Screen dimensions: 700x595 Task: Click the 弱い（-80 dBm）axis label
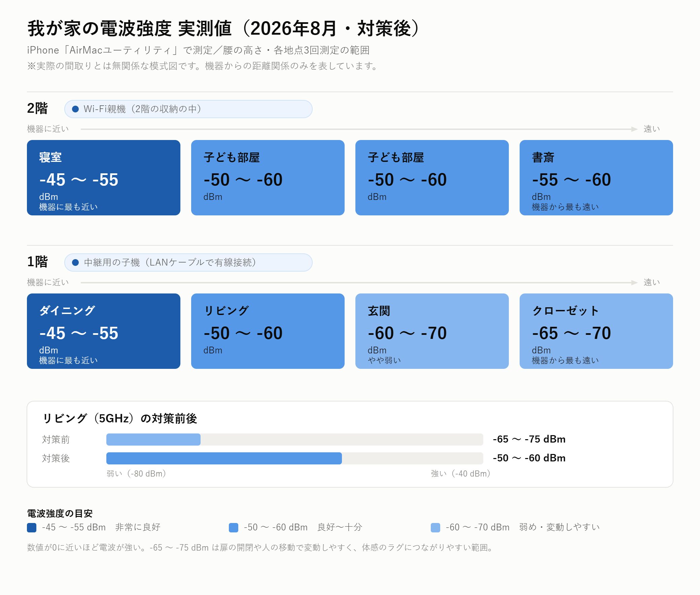click(x=136, y=474)
